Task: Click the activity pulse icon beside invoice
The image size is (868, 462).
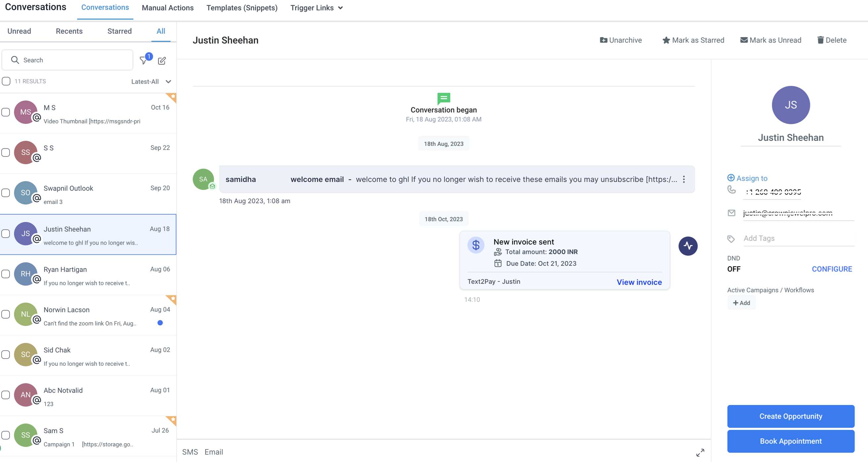Action: coord(688,246)
